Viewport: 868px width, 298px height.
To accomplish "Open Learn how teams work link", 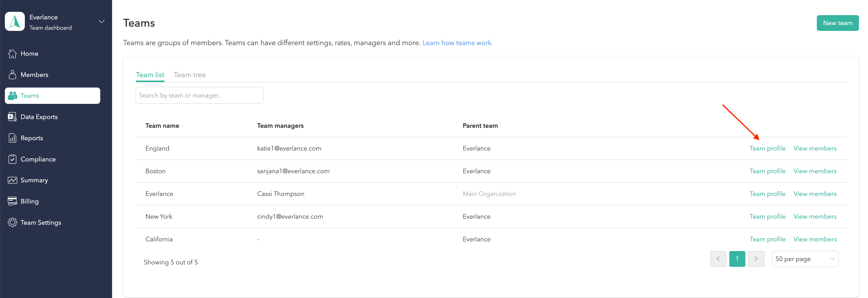I will [x=457, y=43].
